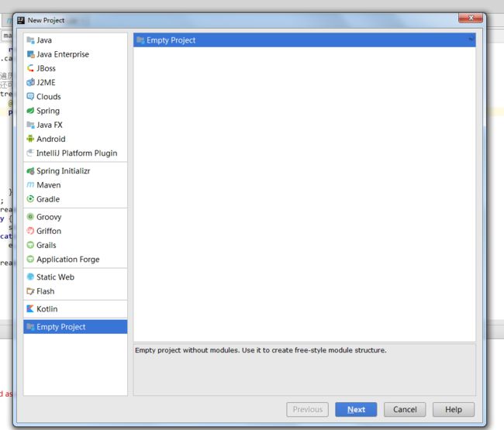Click the Spring Initializr icon
Image resolution: width=504 pixels, height=430 pixels.
click(x=30, y=171)
